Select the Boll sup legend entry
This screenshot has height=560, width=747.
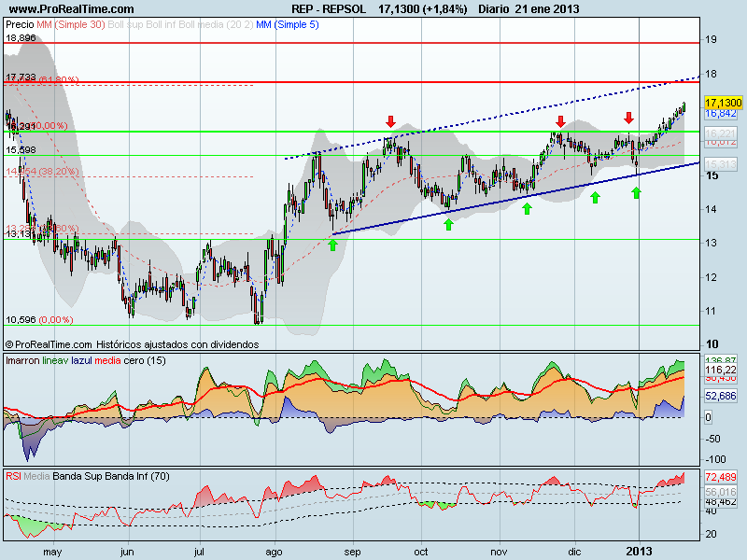coord(125,24)
